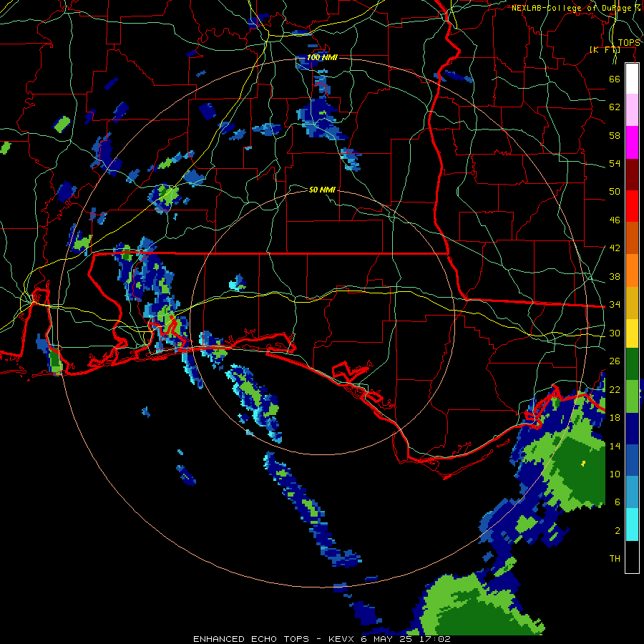The width and height of the screenshot is (644, 644).
Task: Click the 58 legend scale label
Action: pyautogui.click(x=615, y=135)
